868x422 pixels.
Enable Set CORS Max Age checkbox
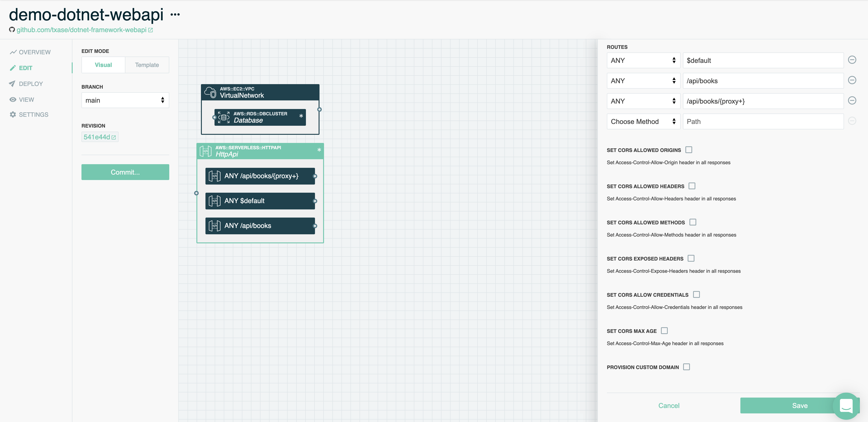click(x=665, y=331)
